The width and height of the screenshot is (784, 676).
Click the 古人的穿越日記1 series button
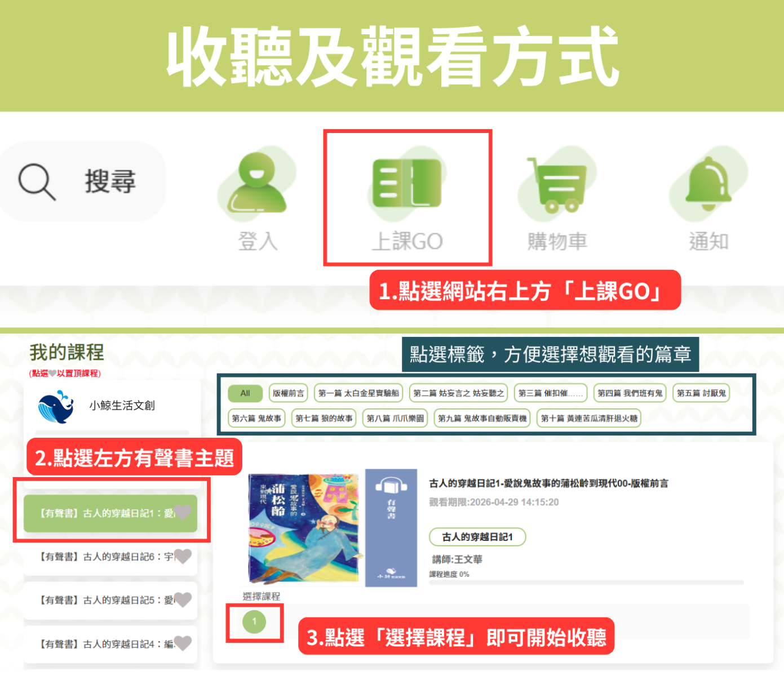point(477,537)
